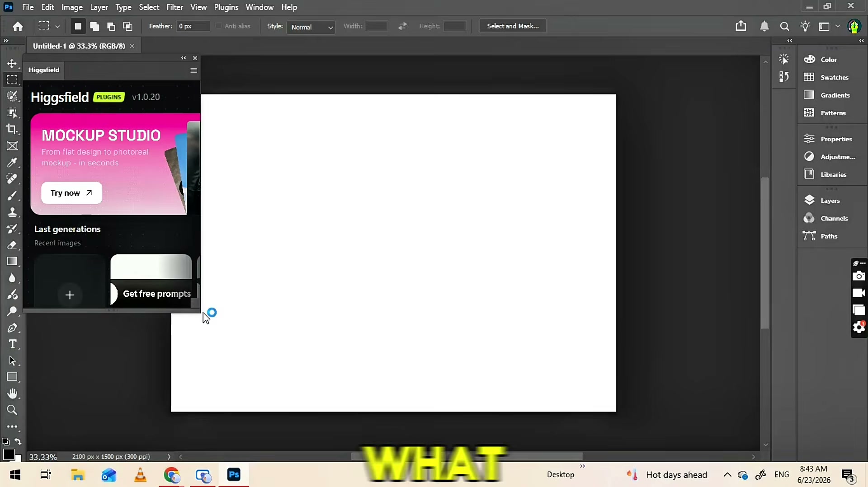This screenshot has width=868, height=487.
Task: Open the Style dropdown set to Normal
Action: pos(311,27)
